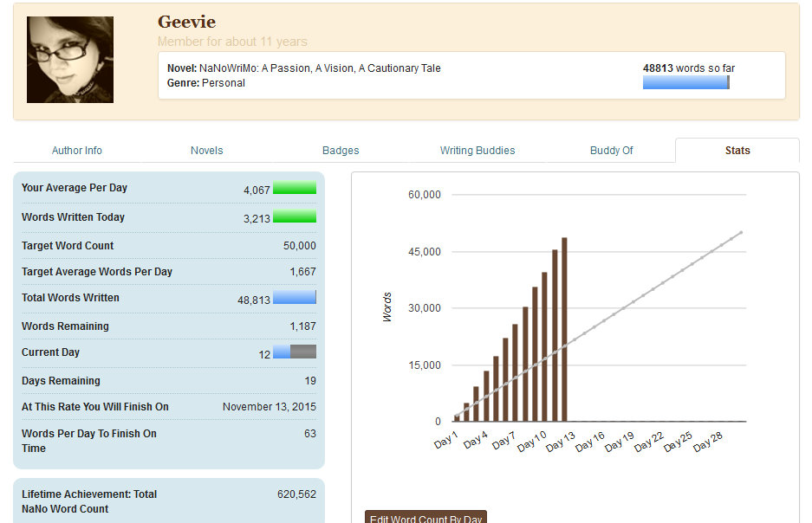Click the Words Remaining label
Viewport: 812px width, 523px height.
65,326
